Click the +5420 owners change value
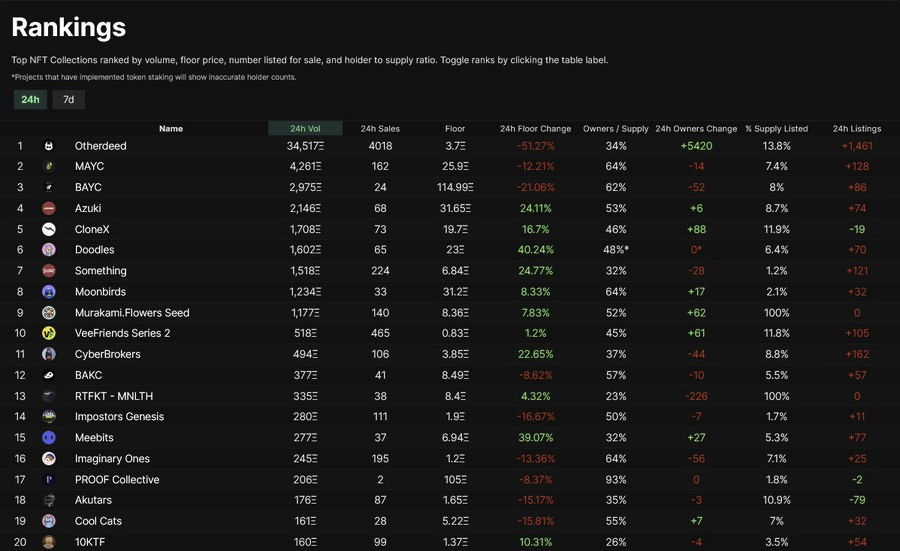Image resolution: width=900 pixels, height=551 pixels. pyautogui.click(x=696, y=146)
